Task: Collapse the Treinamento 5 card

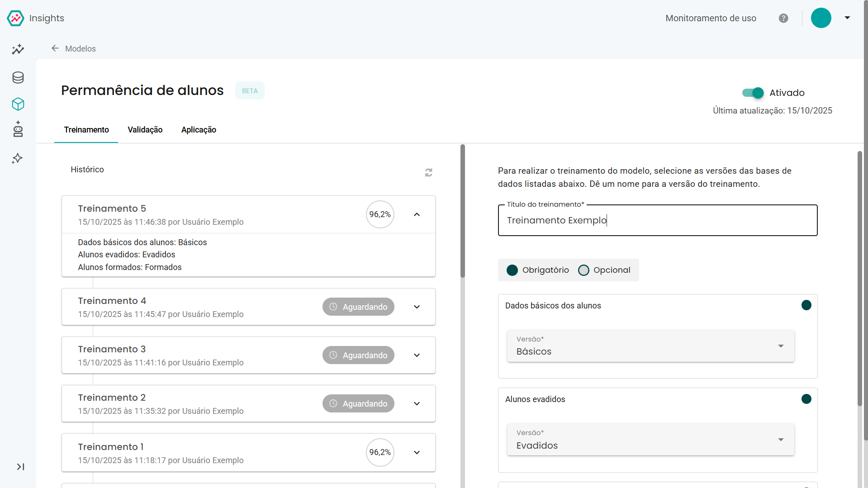Action: click(x=417, y=214)
